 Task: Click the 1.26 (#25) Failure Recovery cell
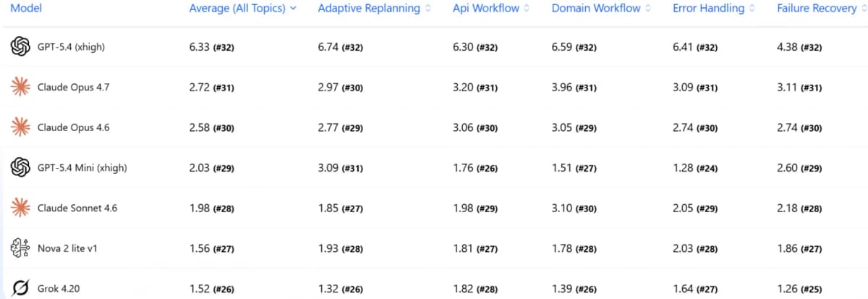799,289
